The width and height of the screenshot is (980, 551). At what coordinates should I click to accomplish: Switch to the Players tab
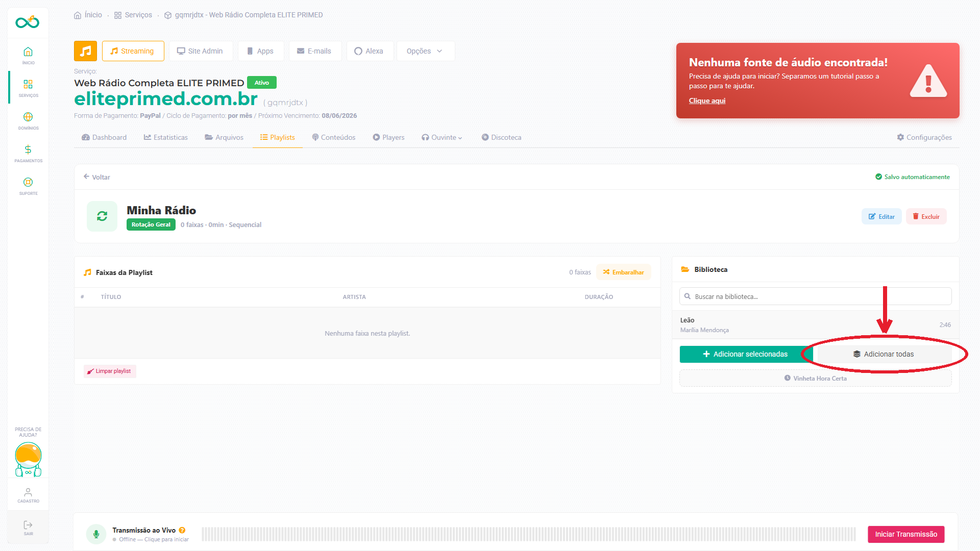[x=388, y=137]
